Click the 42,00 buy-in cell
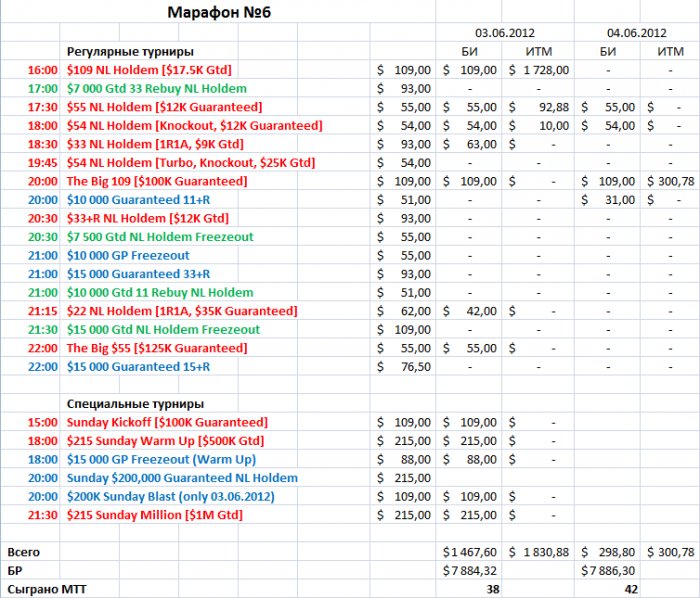The image size is (700, 598). (x=470, y=311)
